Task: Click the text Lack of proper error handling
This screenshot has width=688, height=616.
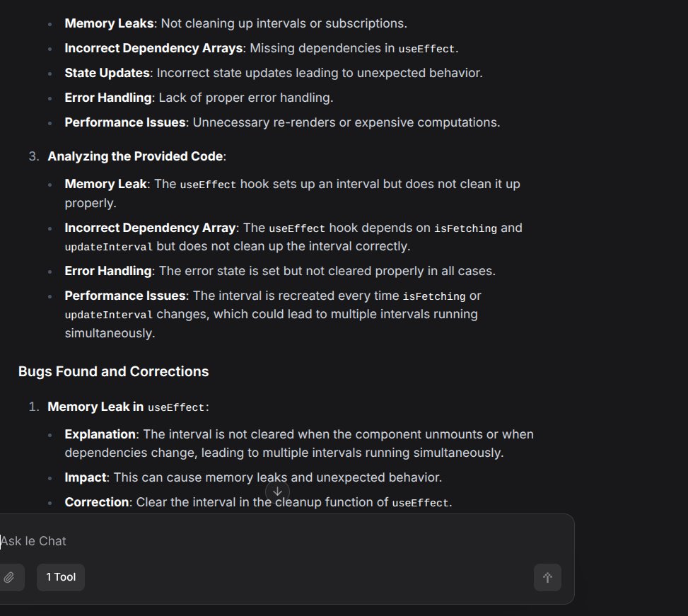Action: [x=246, y=98]
